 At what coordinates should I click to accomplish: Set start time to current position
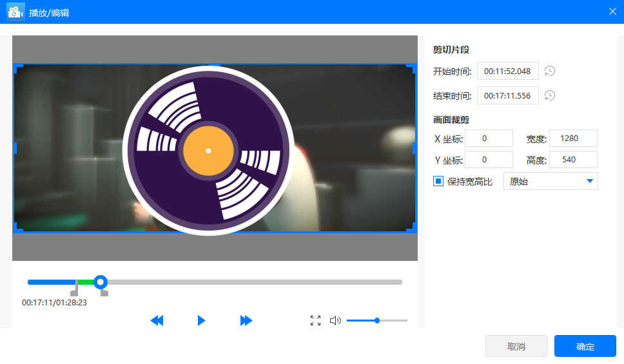(550, 72)
